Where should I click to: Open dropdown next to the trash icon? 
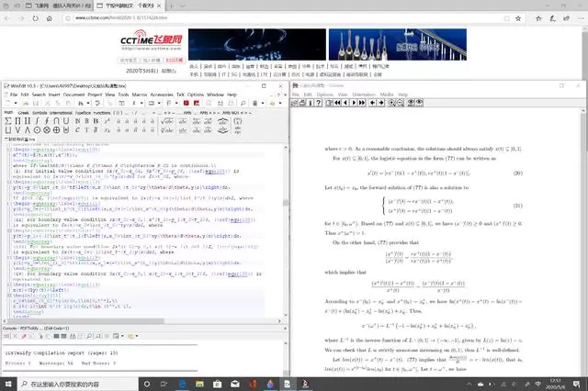click(263, 104)
